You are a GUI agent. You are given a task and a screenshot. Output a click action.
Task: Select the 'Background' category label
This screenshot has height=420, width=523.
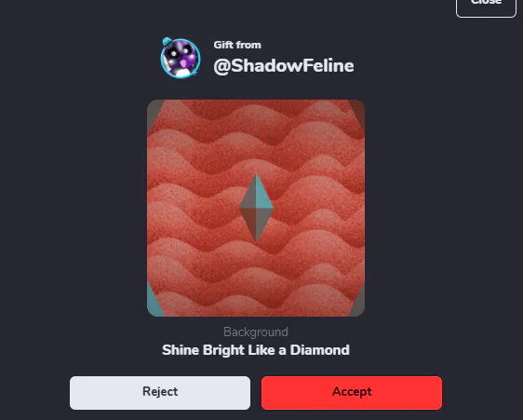(256, 332)
